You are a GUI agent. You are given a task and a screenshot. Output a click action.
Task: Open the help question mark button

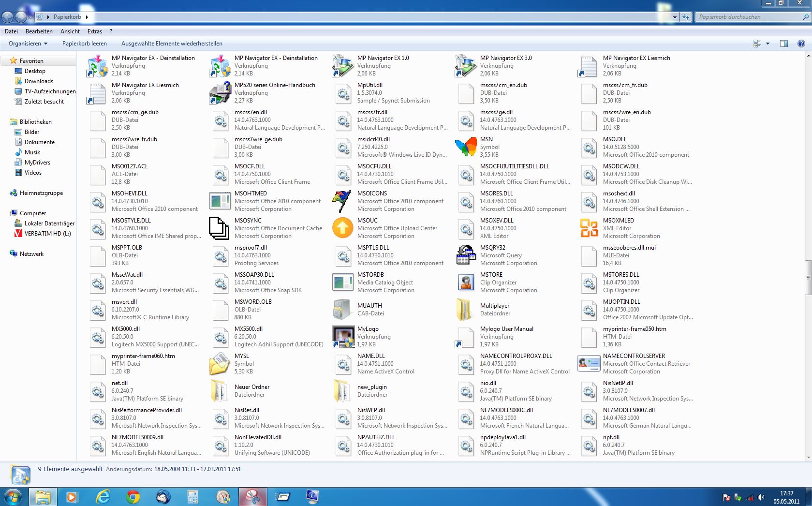coord(801,44)
